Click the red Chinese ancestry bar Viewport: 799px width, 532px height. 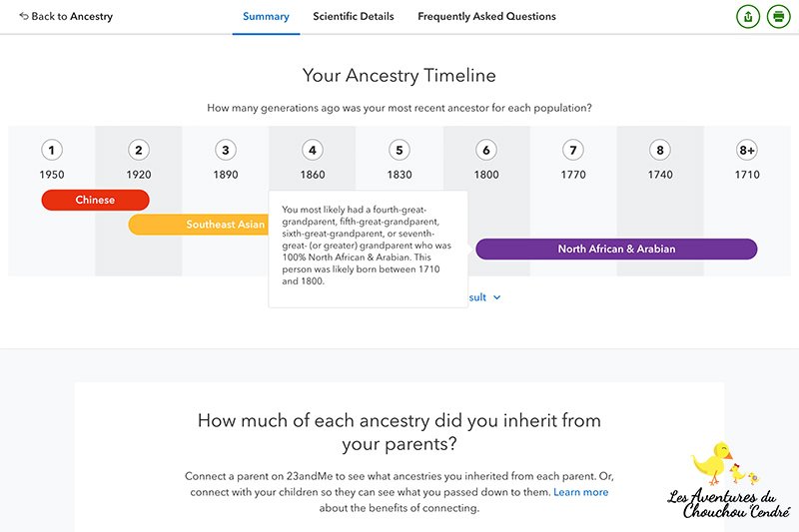click(95, 200)
